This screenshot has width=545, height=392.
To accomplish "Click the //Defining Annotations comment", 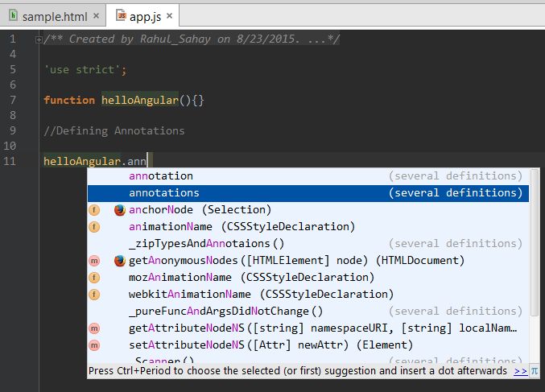I will coord(114,131).
